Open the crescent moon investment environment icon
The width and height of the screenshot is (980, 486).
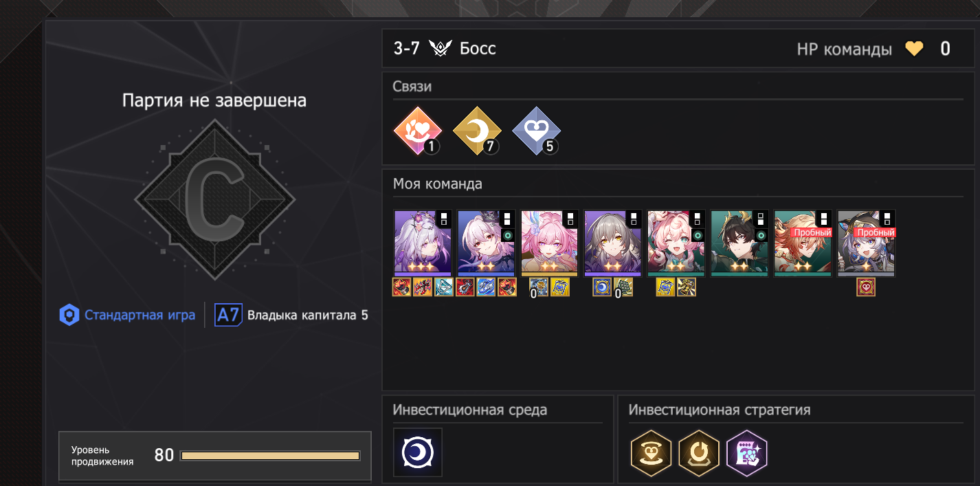tap(418, 452)
